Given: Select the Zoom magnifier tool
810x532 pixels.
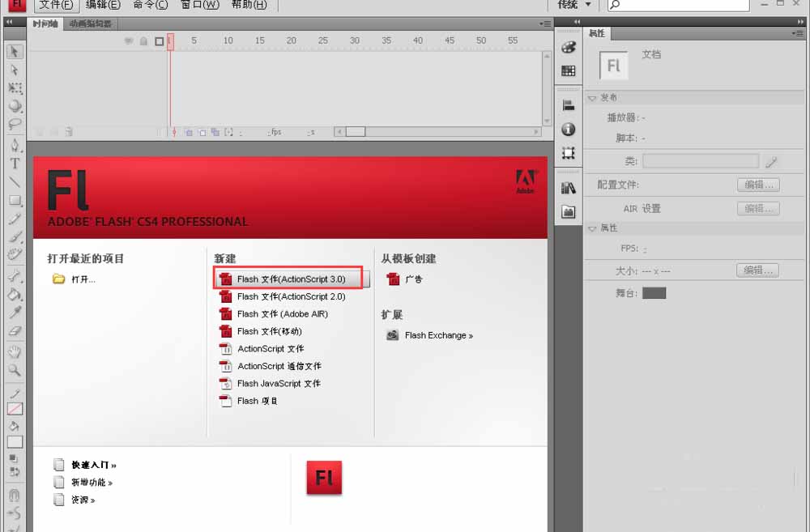Looking at the screenshot, I should pyautogui.click(x=15, y=370).
